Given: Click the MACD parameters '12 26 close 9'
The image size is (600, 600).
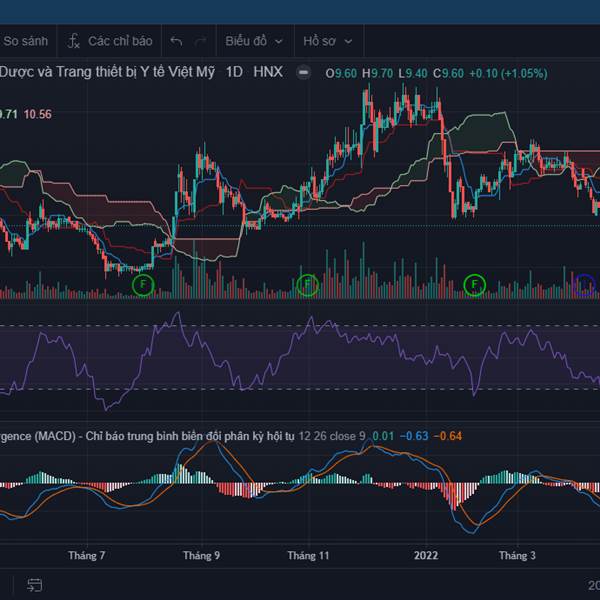Looking at the screenshot, I should (333, 436).
